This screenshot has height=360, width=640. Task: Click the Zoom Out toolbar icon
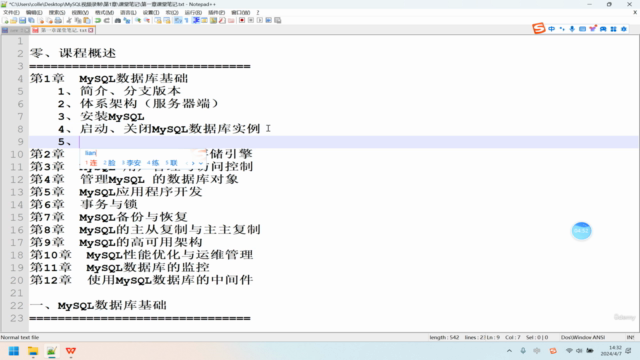(147, 20)
